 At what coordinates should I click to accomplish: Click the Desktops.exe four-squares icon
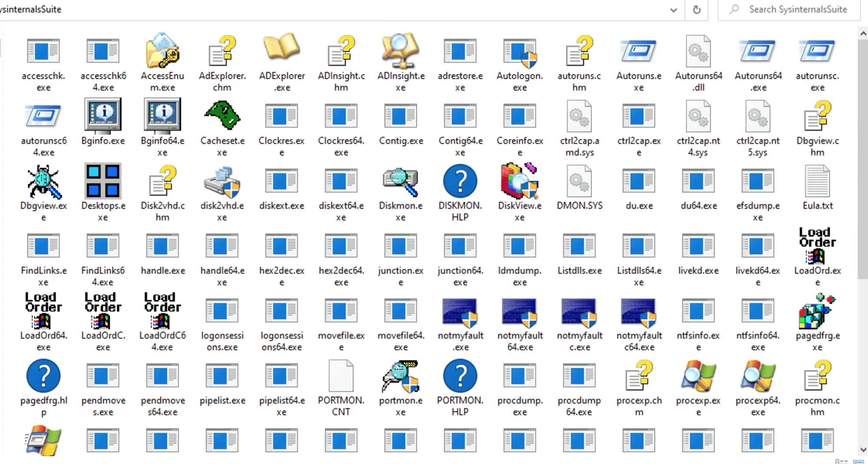(103, 181)
